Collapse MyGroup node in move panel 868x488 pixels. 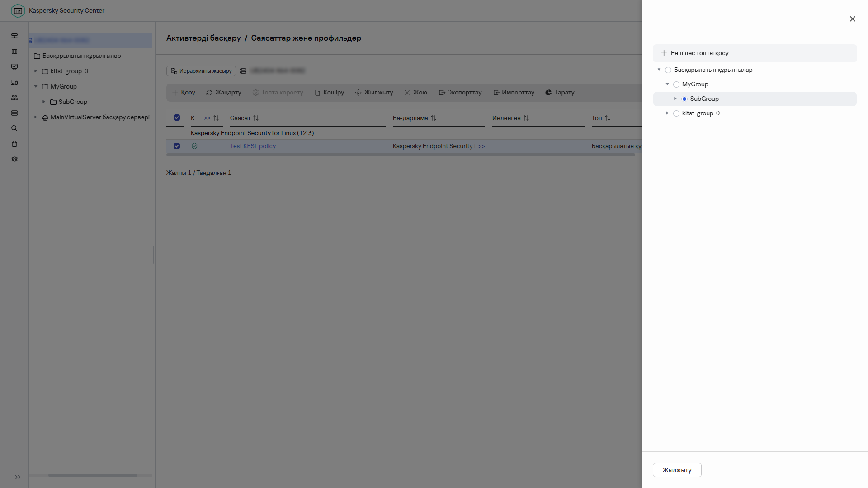667,84
